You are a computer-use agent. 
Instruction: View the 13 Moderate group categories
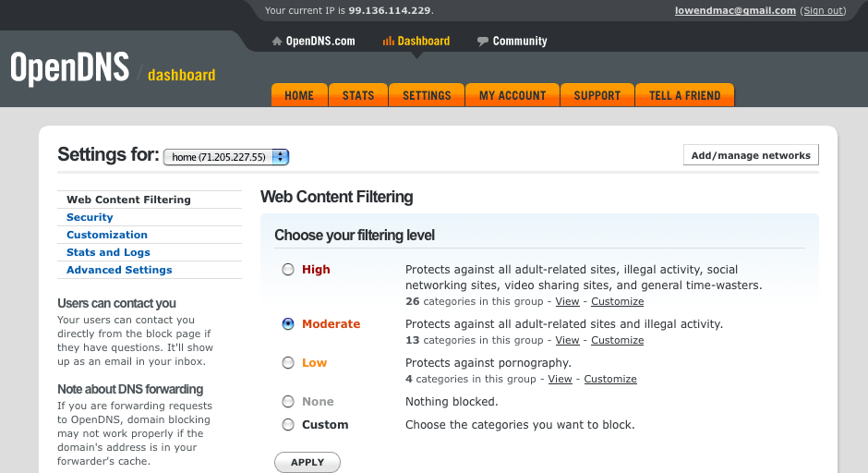(567, 340)
